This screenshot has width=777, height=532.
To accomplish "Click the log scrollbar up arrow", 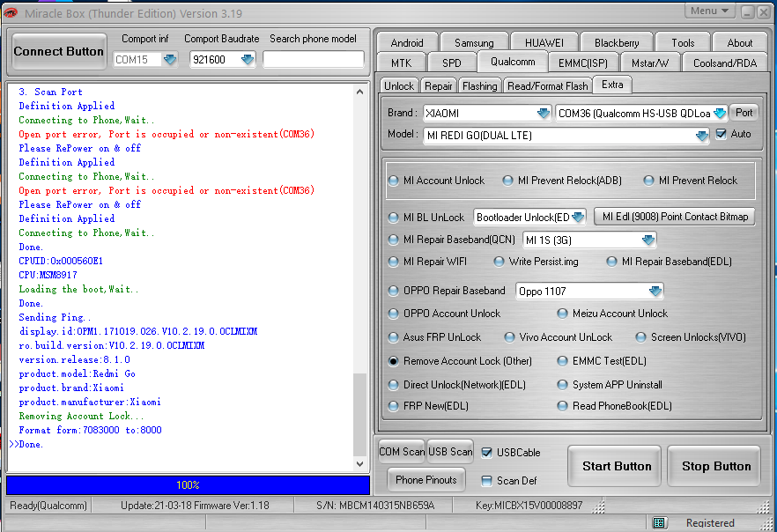I will click(359, 92).
